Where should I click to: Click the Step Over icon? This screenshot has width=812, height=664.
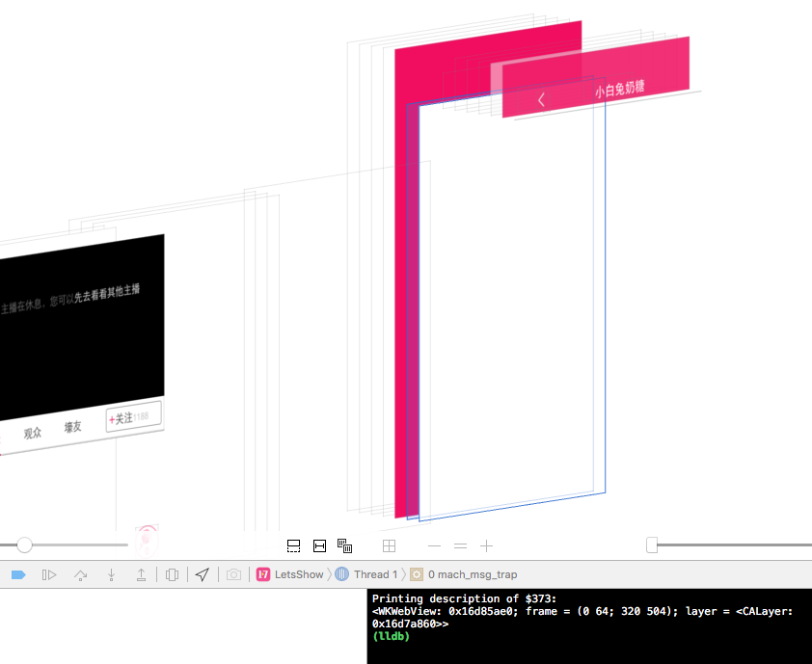click(81, 574)
